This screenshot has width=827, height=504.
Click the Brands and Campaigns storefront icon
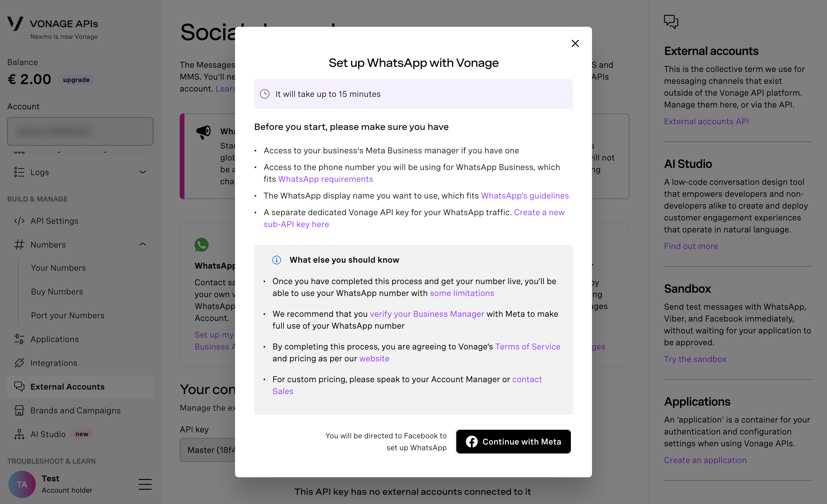coord(19,410)
